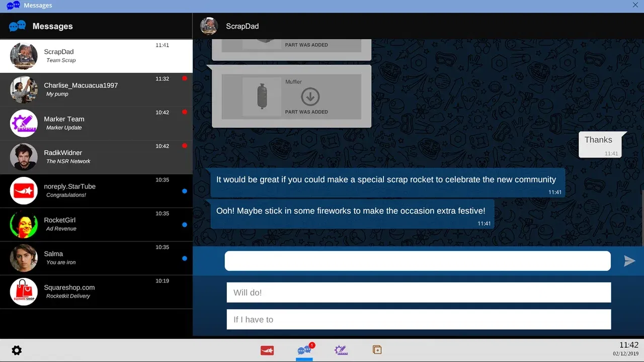Download the Muffler part via the arrow icon

coord(310,98)
